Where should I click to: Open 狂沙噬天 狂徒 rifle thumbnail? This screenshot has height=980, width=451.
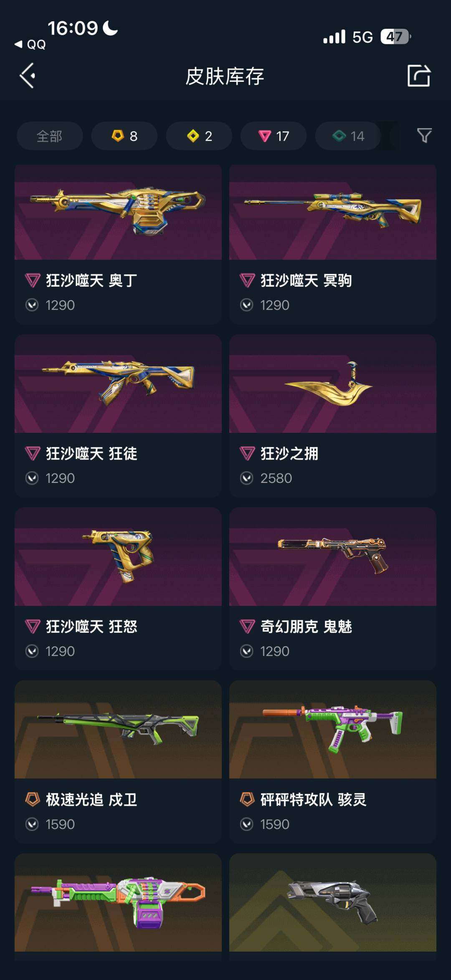(118, 384)
